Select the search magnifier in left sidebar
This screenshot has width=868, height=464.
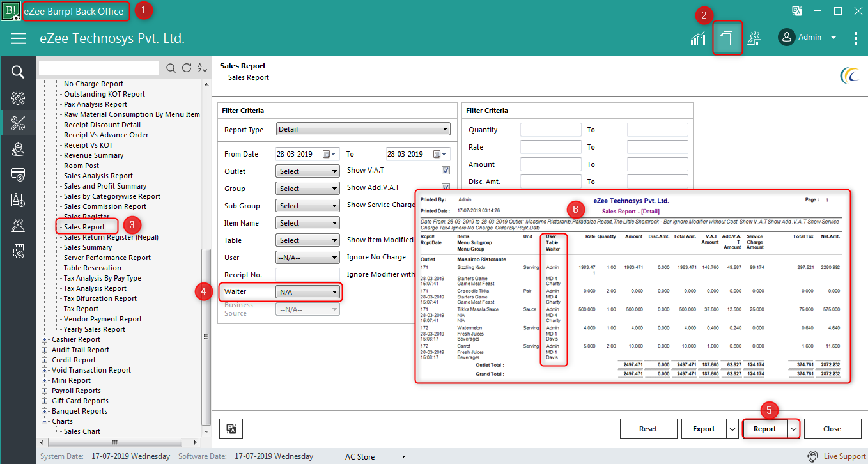coord(18,72)
